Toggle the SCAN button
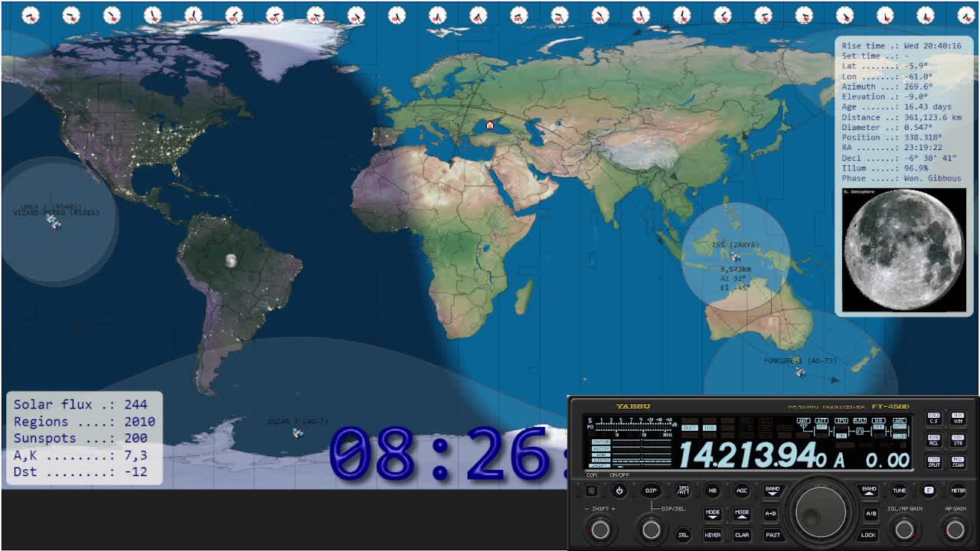Viewport: 980px width, 551px height. [x=958, y=462]
